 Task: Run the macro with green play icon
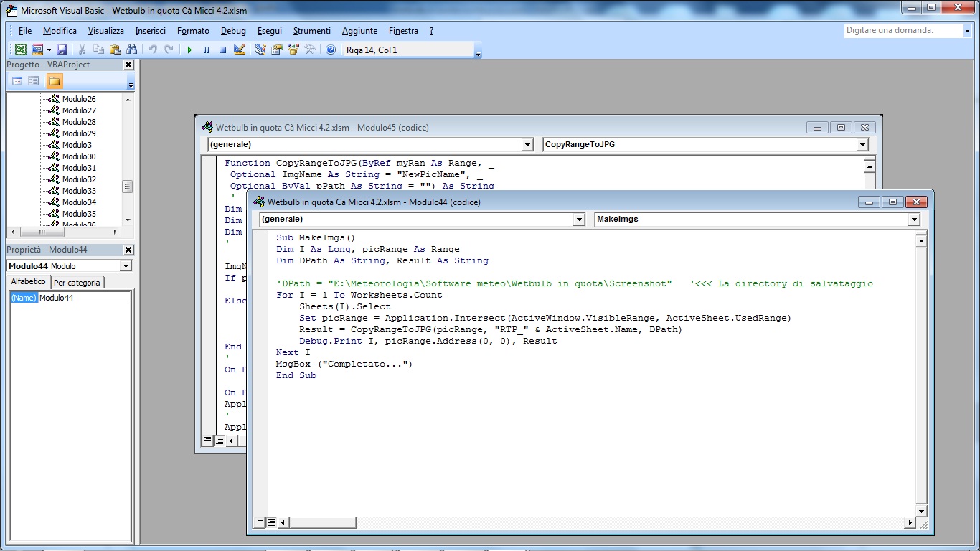pos(189,50)
